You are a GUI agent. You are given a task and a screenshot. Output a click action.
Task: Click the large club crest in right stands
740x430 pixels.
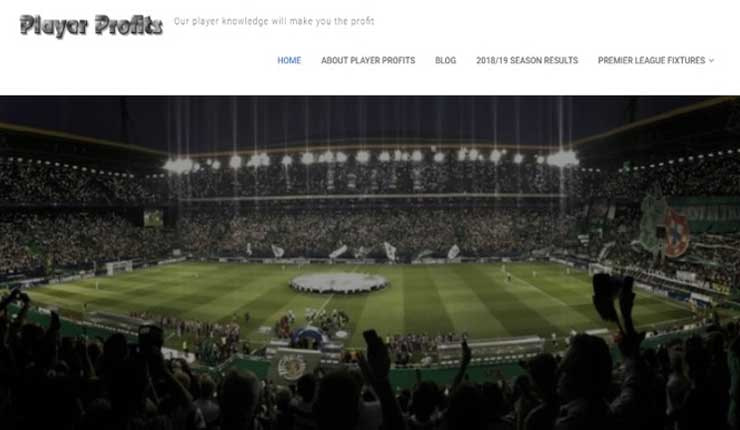point(665,228)
